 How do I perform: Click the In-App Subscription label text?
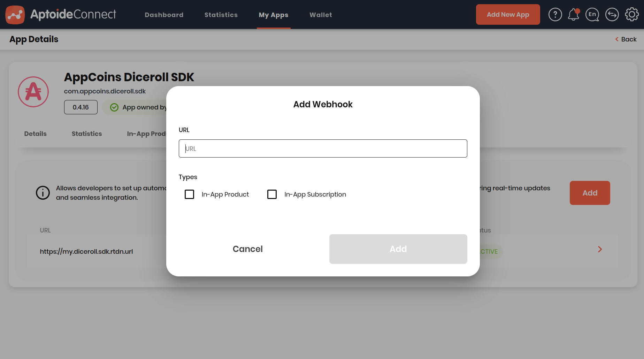click(315, 194)
